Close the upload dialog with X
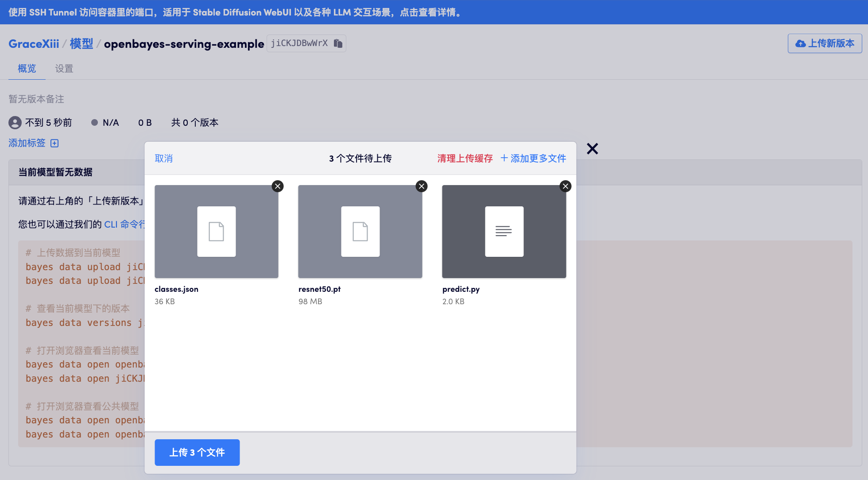Image resolution: width=868 pixels, height=480 pixels. (592, 149)
